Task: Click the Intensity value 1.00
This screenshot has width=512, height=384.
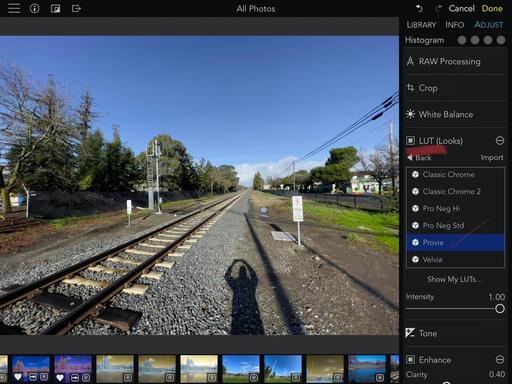Action: [x=496, y=297]
